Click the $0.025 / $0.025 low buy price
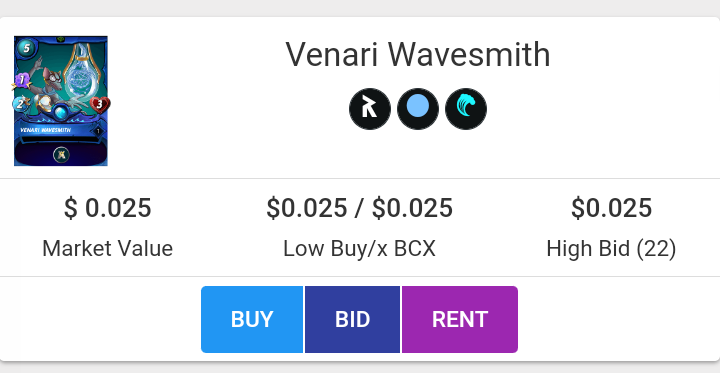The height and width of the screenshot is (373, 720). point(360,208)
